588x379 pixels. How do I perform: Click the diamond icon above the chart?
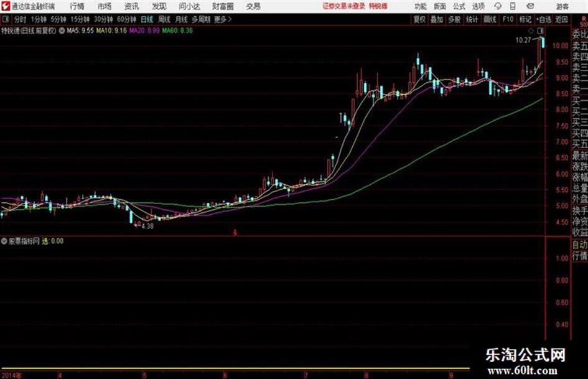pos(531,30)
